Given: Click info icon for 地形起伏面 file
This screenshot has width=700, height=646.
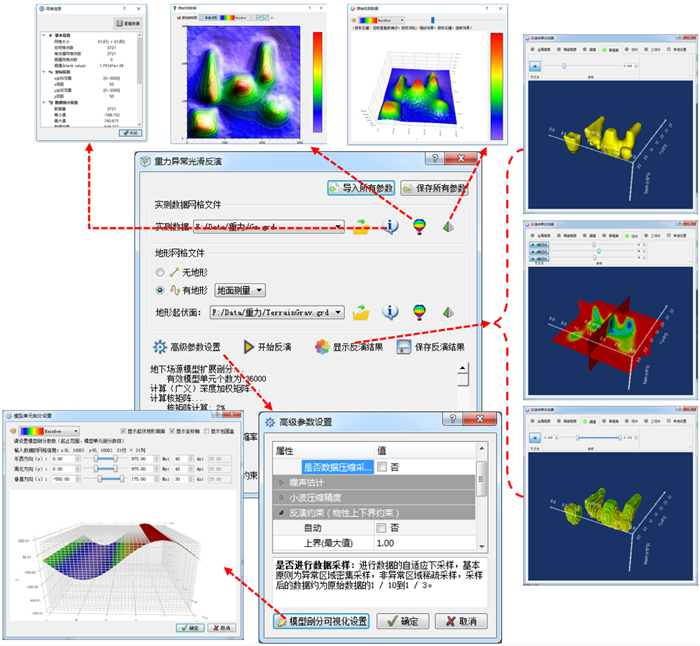Looking at the screenshot, I should [392, 313].
